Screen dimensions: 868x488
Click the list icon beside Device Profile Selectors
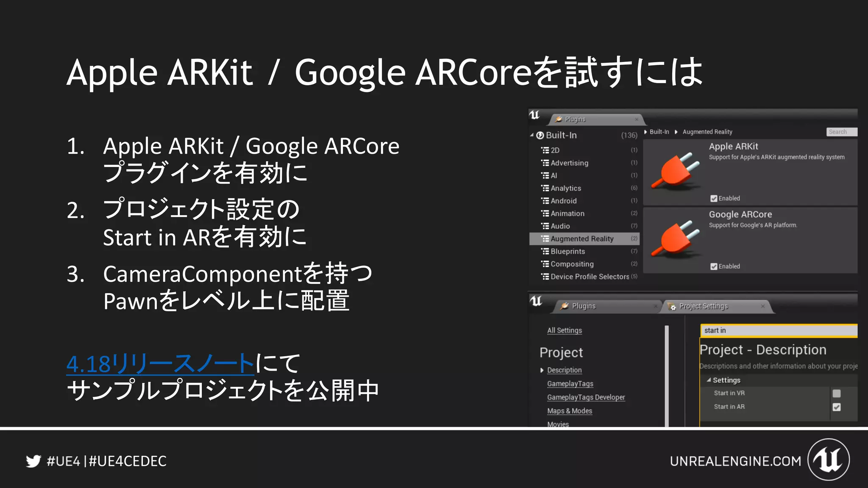coord(545,277)
